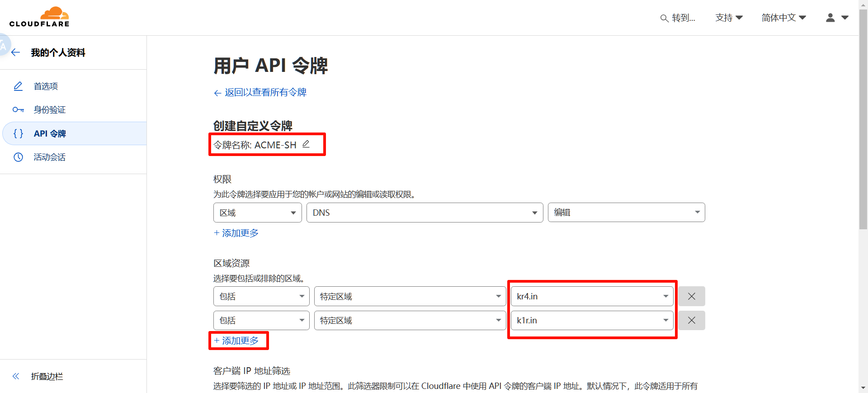This screenshot has height=393, width=868.
Task: Open the 支持 dropdown menu
Action: click(x=729, y=18)
